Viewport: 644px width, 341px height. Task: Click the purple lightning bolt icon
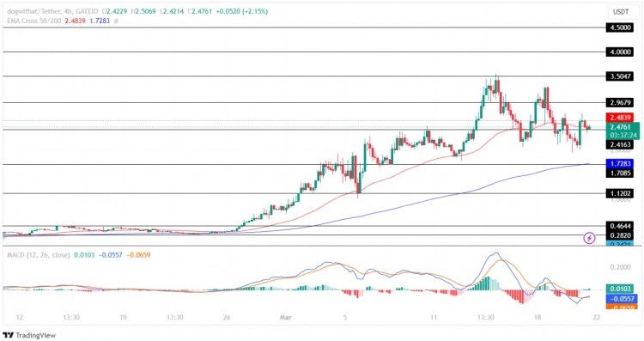click(x=589, y=238)
